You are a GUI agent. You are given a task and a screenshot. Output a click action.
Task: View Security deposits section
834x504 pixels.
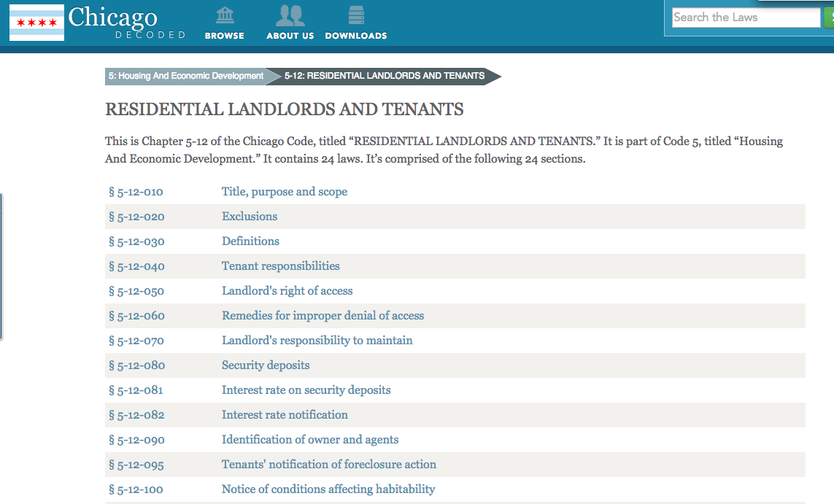point(266,365)
